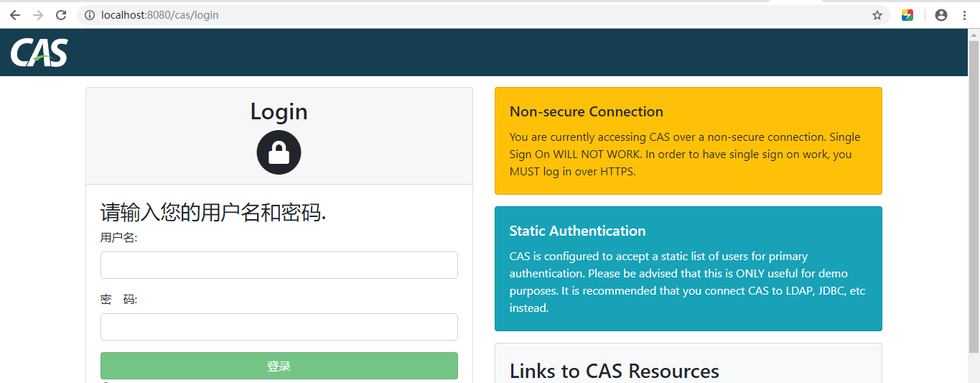The image size is (980, 383).
Task: Click the Static Authentication heading
Action: (x=578, y=231)
